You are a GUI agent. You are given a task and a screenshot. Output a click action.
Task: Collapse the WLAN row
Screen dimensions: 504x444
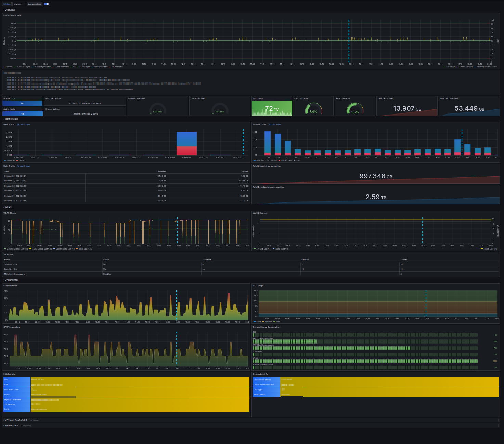click(8, 207)
